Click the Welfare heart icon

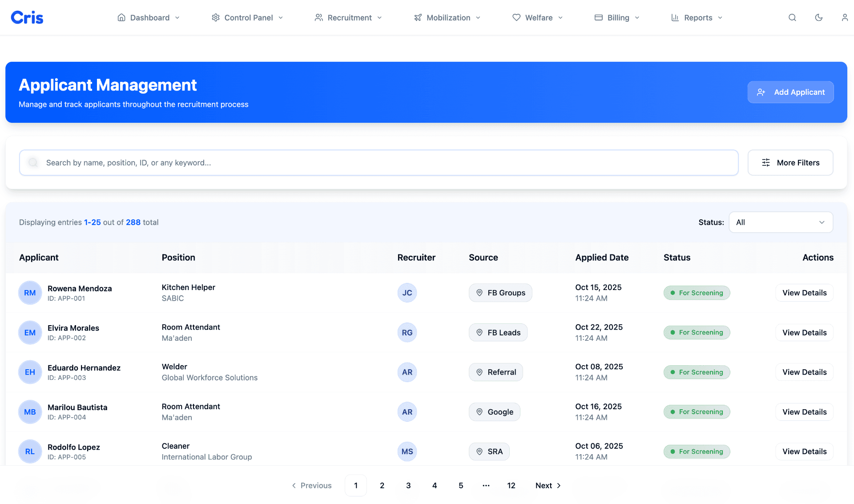516,17
